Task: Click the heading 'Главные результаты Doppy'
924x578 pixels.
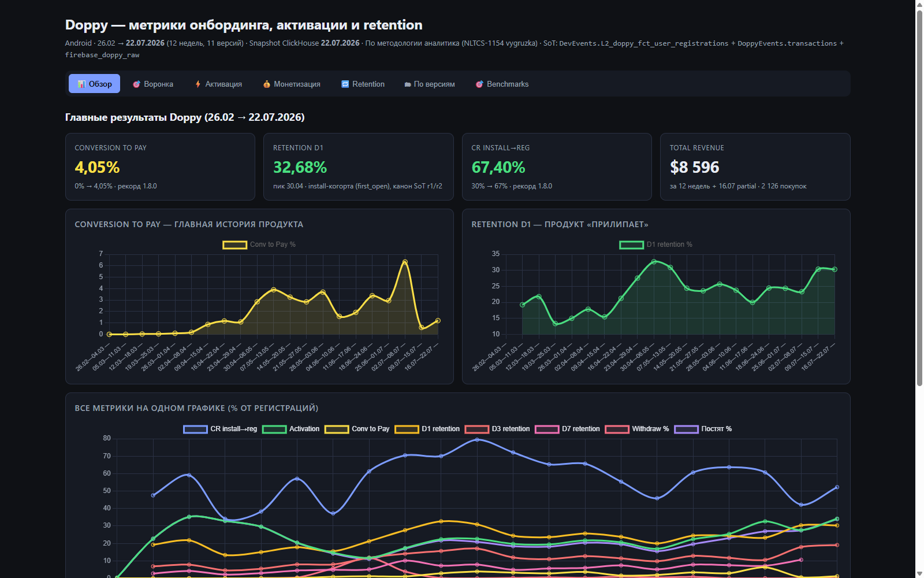Action: click(x=185, y=117)
